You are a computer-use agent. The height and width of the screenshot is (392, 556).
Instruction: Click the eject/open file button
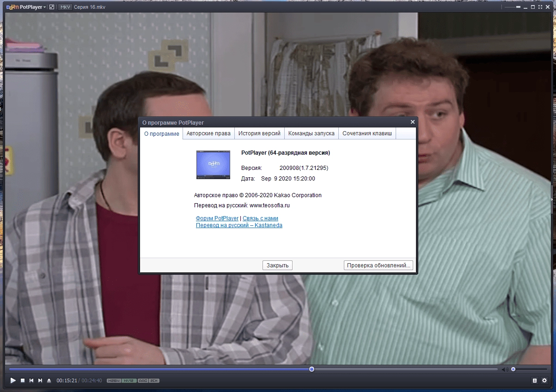pyautogui.click(x=49, y=380)
